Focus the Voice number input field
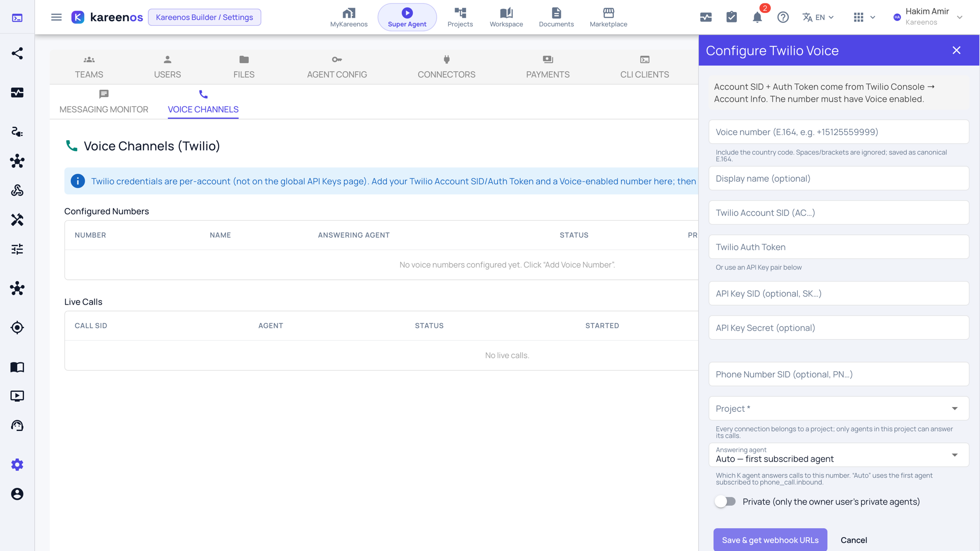The width and height of the screenshot is (980, 551). click(839, 132)
